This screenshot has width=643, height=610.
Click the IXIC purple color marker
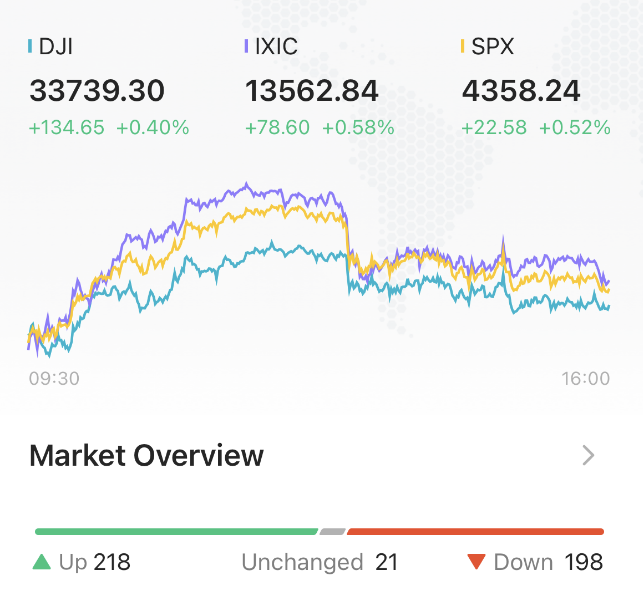pyautogui.click(x=247, y=46)
